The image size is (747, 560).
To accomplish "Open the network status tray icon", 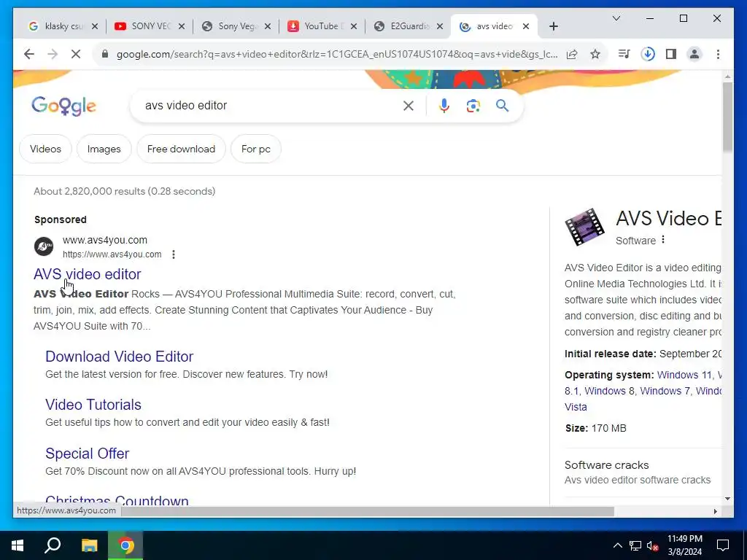I will (635, 545).
